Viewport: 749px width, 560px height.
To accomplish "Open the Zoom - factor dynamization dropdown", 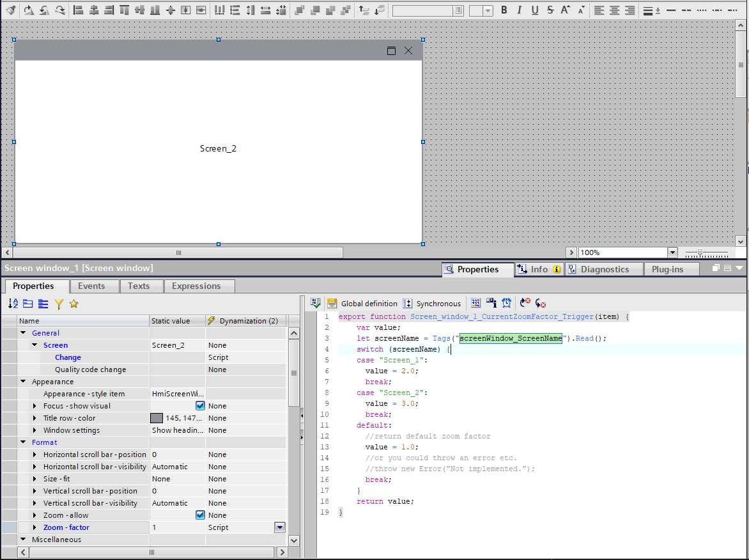I will point(279,527).
